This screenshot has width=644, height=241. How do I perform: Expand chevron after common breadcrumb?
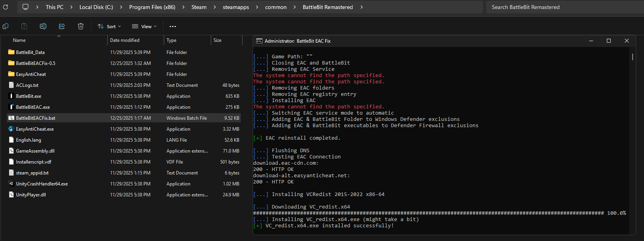tap(295, 7)
